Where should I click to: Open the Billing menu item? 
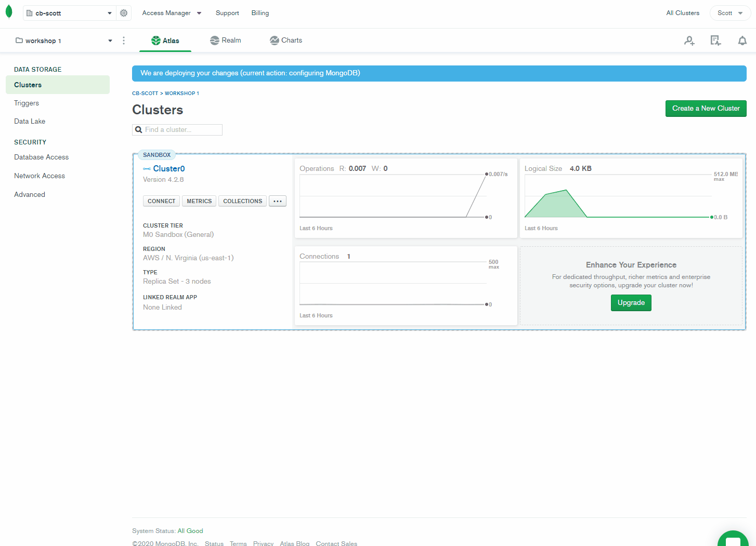260,13
